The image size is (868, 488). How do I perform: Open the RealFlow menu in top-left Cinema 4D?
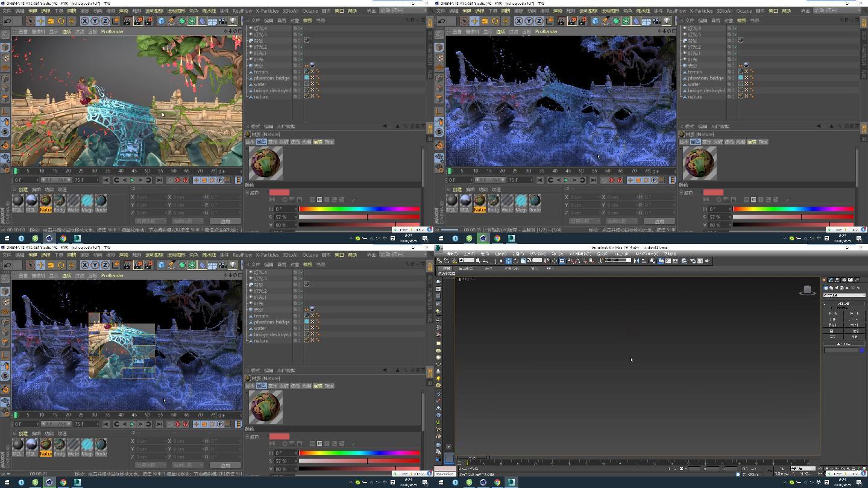click(x=242, y=11)
